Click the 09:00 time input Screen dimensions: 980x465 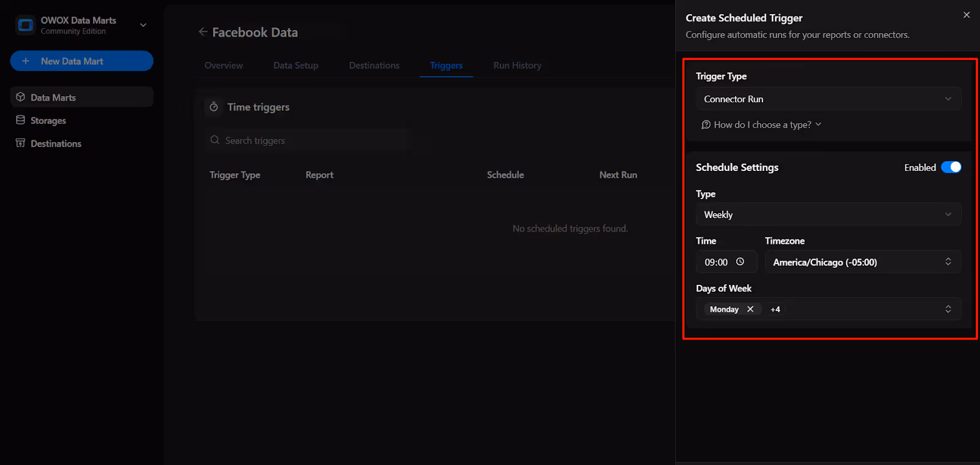[726, 262]
